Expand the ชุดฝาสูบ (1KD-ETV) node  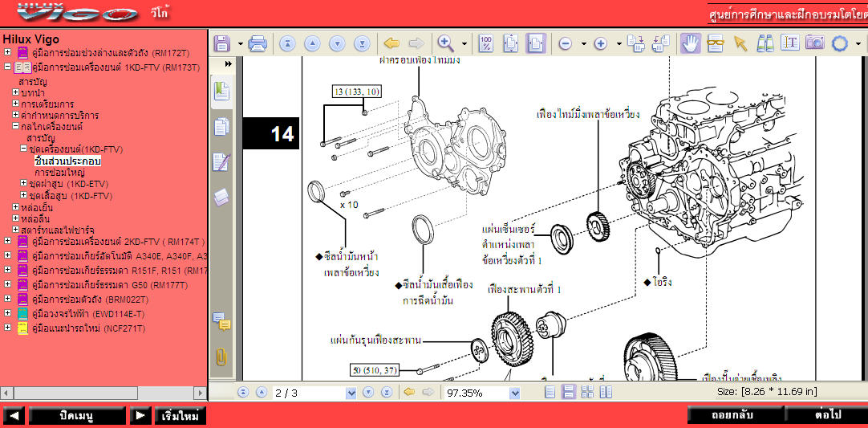coord(24,183)
